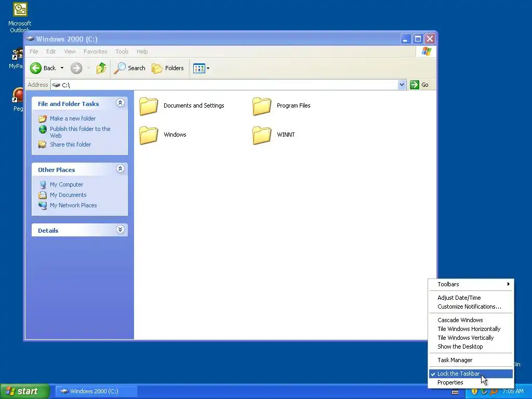Click the Forward arrow icon

pos(76,68)
